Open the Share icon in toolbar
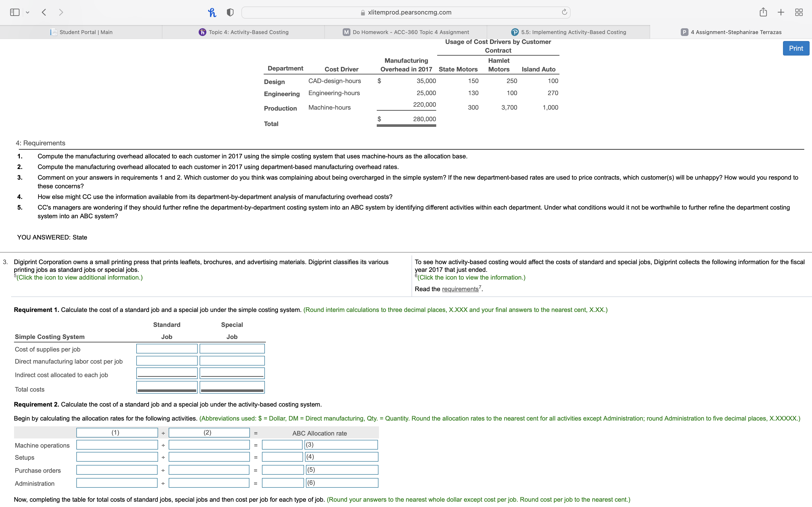 coord(763,12)
